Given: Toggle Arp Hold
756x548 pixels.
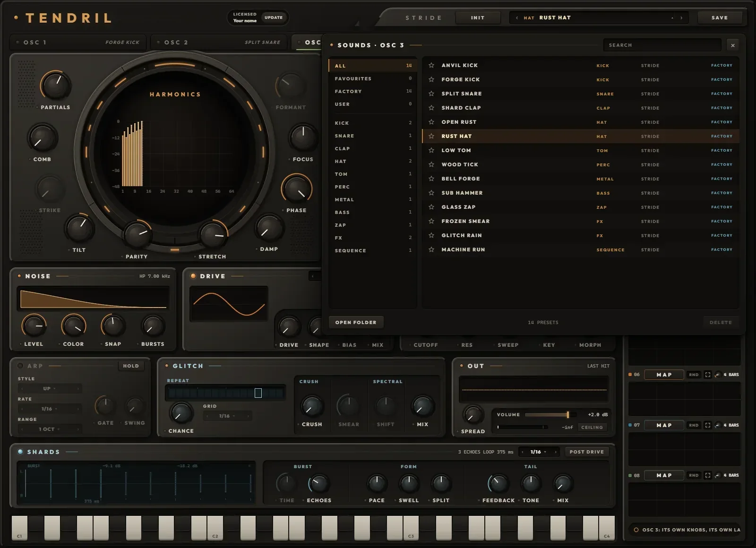Looking at the screenshot, I should [x=131, y=366].
